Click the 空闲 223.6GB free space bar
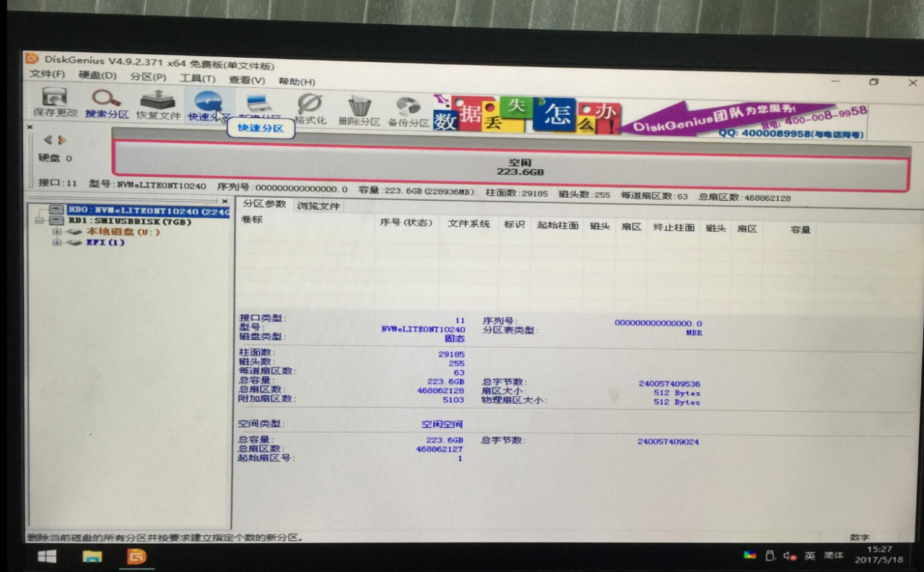This screenshot has height=572, width=924. coord(510,167)
